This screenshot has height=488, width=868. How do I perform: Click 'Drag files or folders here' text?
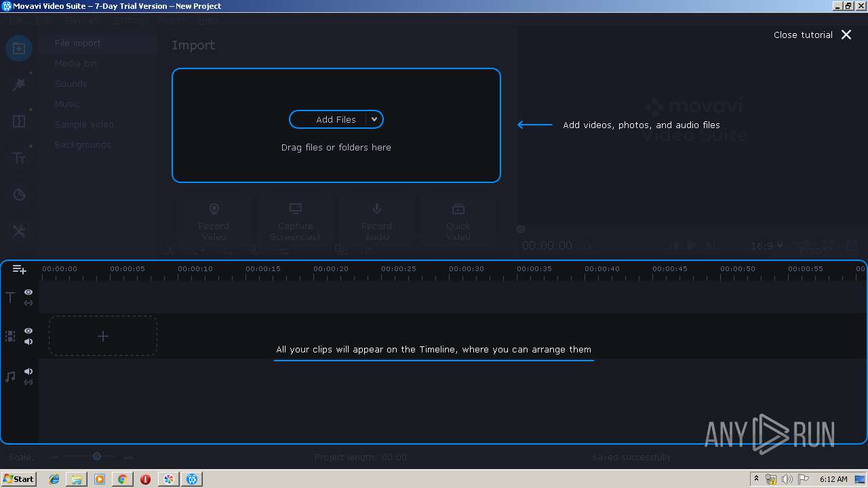click(x=336, y=147)
